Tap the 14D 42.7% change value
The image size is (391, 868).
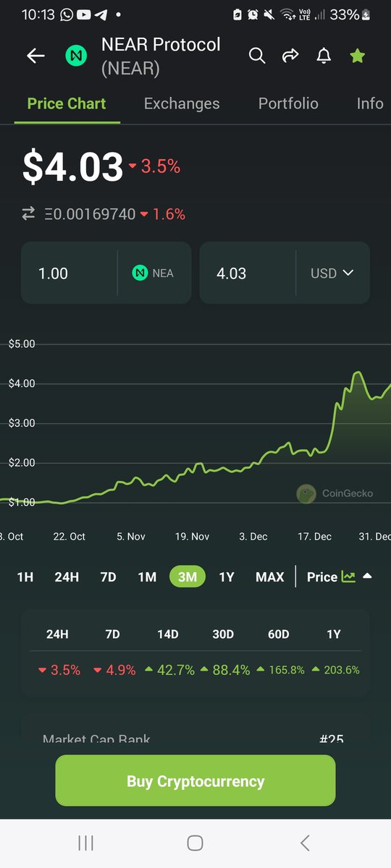coord(168,670)
